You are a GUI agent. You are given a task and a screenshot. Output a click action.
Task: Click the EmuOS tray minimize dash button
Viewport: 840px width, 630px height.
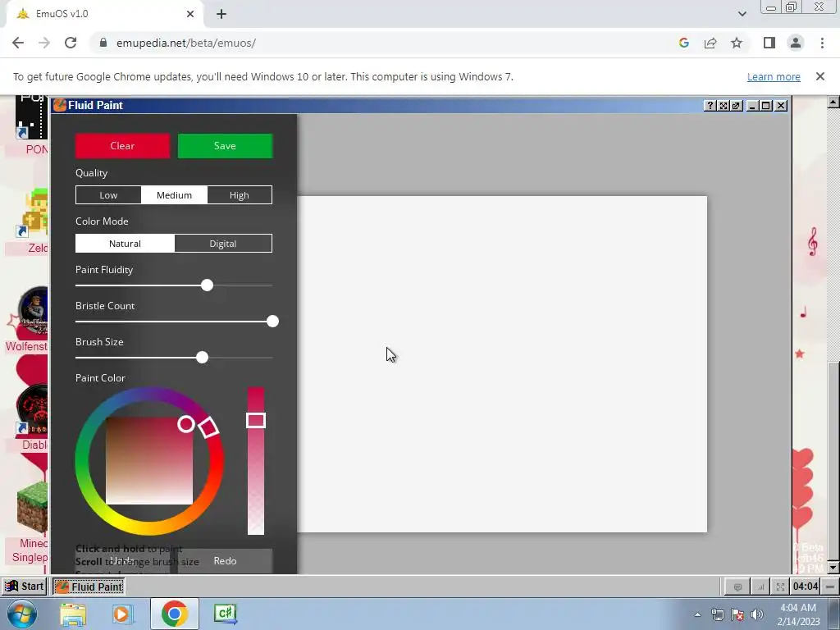point(830,587)
